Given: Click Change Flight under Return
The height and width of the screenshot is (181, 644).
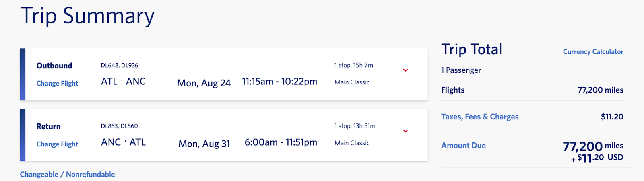Looking at the screenshot, I should coord(57,144).
